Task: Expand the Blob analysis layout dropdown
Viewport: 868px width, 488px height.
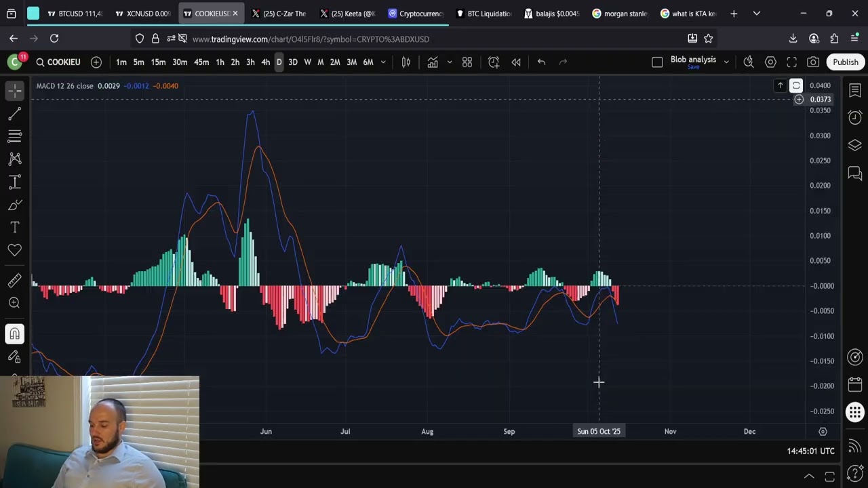Action: pos(726,62)
